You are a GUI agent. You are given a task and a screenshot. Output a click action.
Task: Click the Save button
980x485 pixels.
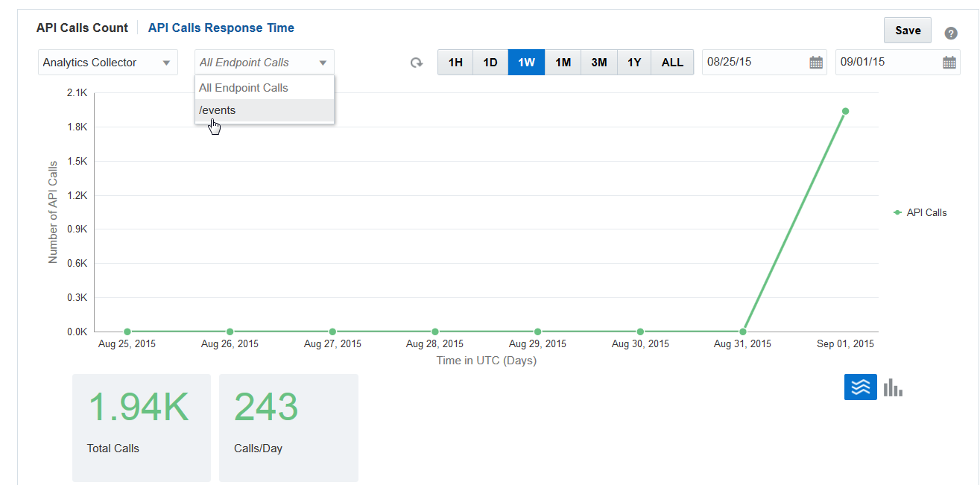pyautogui.click(x=908, y=31)
